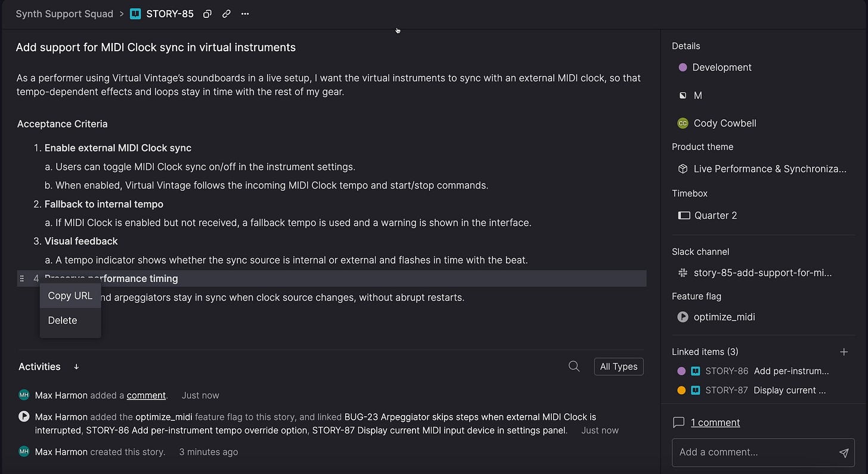868x474 pixels.
Task: Select Copy URL from the context menu
Action: 70,296
